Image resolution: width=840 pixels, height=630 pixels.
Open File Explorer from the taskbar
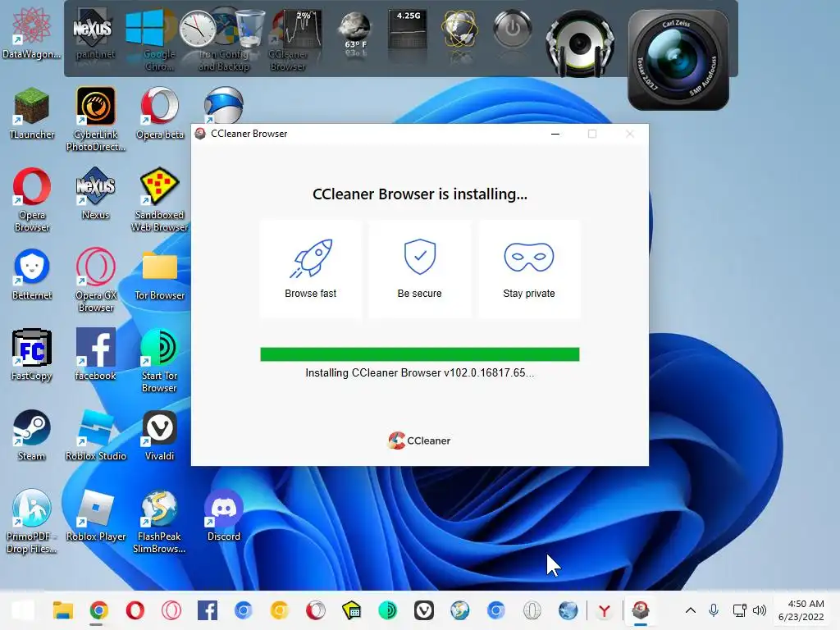[x=62, y=610]
